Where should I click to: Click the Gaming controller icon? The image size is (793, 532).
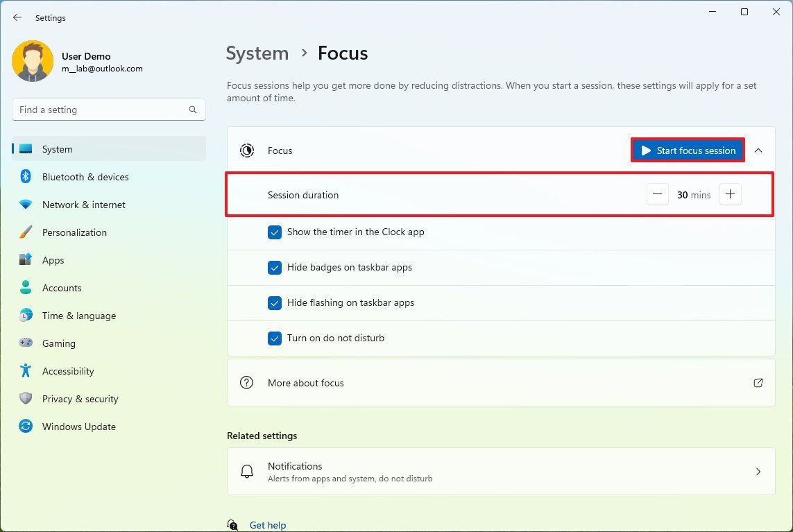click(x=26, y=343)
